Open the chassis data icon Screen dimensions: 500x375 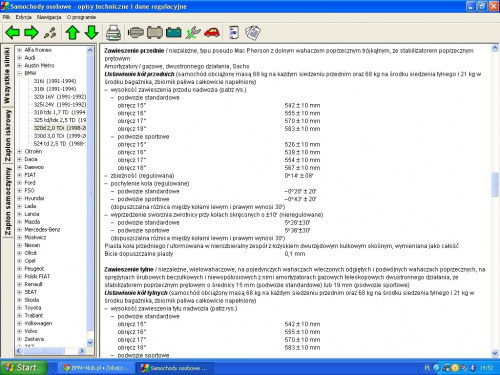coord(155,33)
